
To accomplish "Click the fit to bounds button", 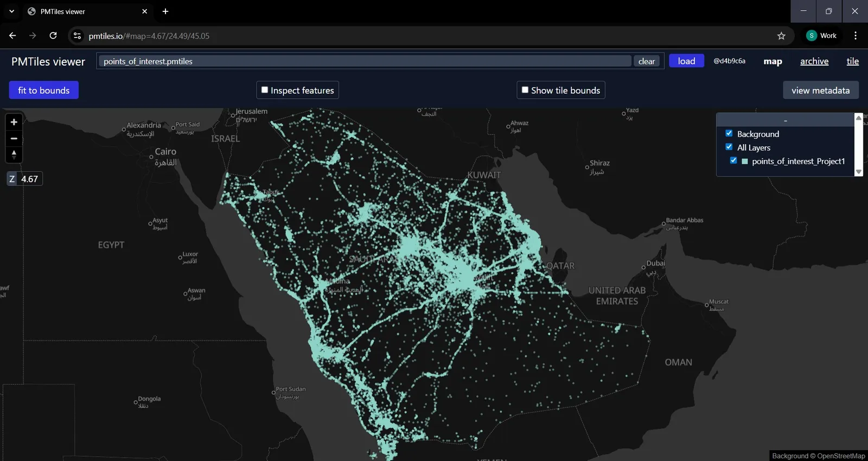I will (44, 90).
